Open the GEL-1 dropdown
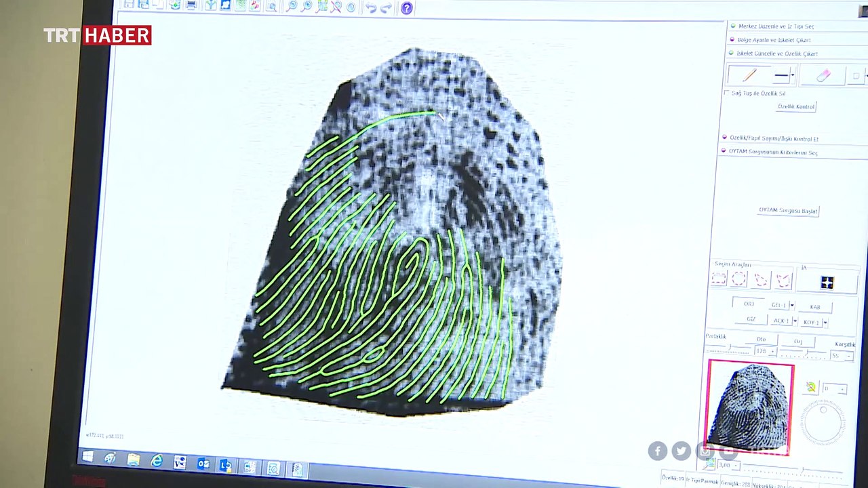868x488 pixels. click(x=791, y=306)
